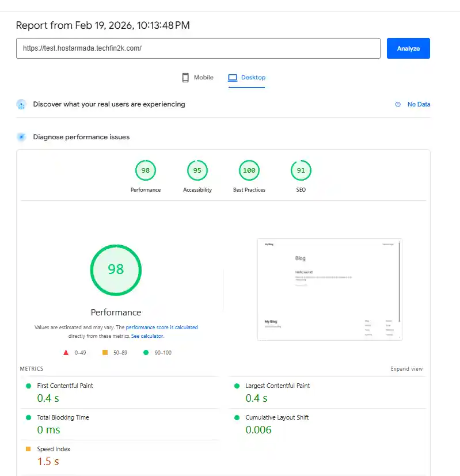This screenshot has width=460, height=476.
Task: Click the page screenshot thumbnail
Action: pyautogui.click(x=330, y=290)
